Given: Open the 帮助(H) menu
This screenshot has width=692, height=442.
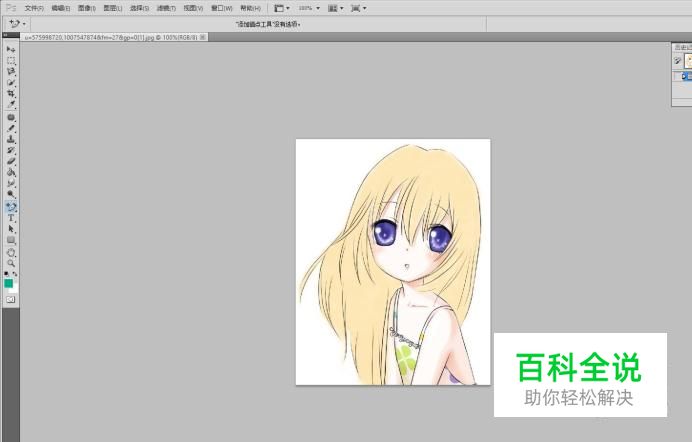Looking at the screenshot, I should coord(250,8).
